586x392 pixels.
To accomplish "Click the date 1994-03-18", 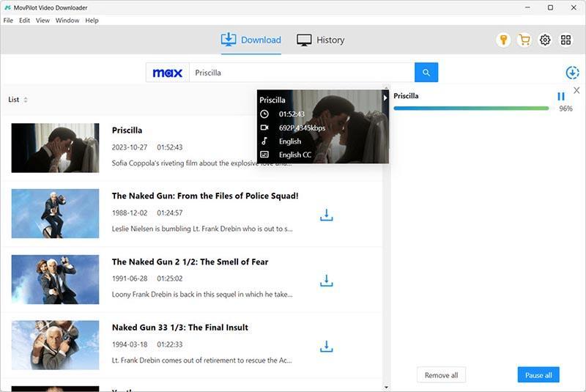I will [130, 344].
